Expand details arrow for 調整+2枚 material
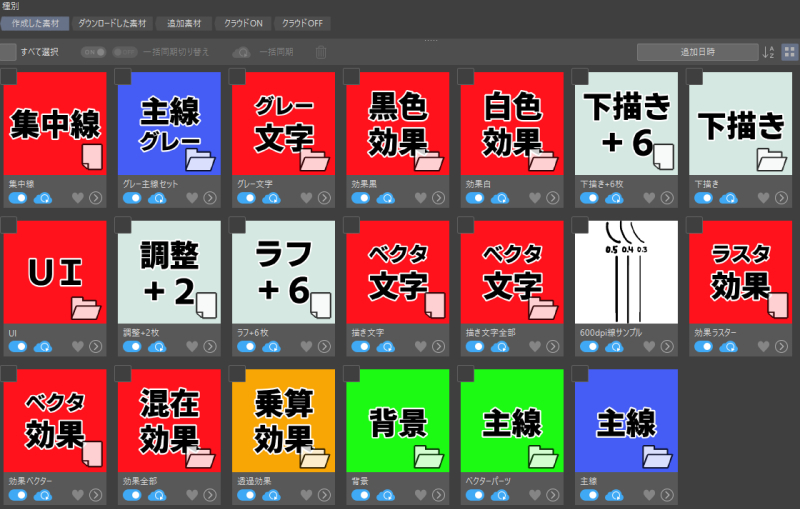Image resolution: width=800 pixels, height=509 pixels. (x=210, y=346)
